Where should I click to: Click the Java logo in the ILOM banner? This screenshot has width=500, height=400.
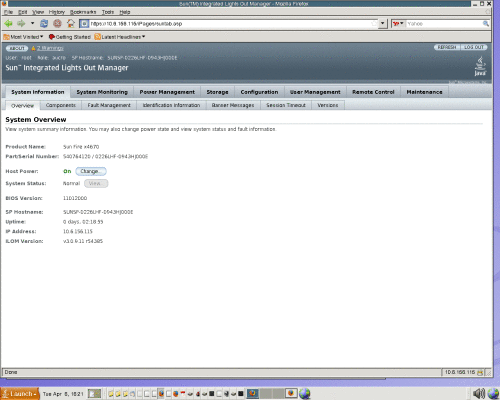click(480, 66)
